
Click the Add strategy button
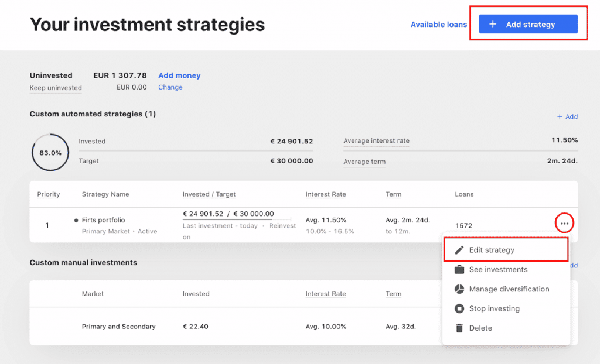tap(528, 24)
